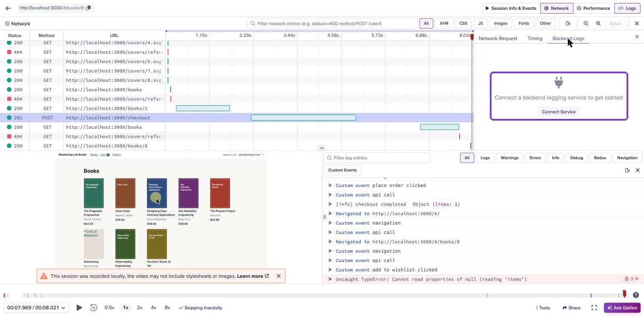Viewport: 644px width, 317px height.
Task: Switch to the Network Request tab
Action: [498, 38]
